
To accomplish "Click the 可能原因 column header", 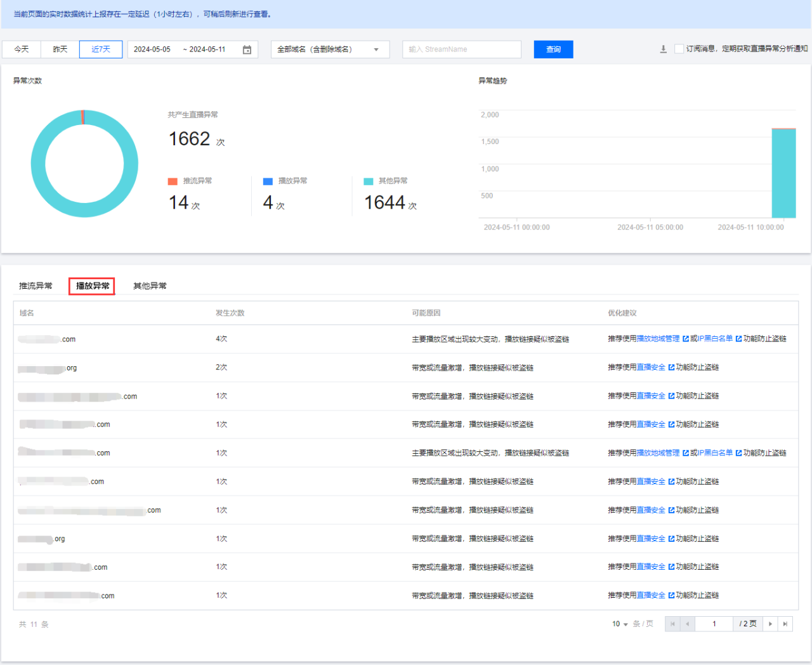I will pos(426,313).
